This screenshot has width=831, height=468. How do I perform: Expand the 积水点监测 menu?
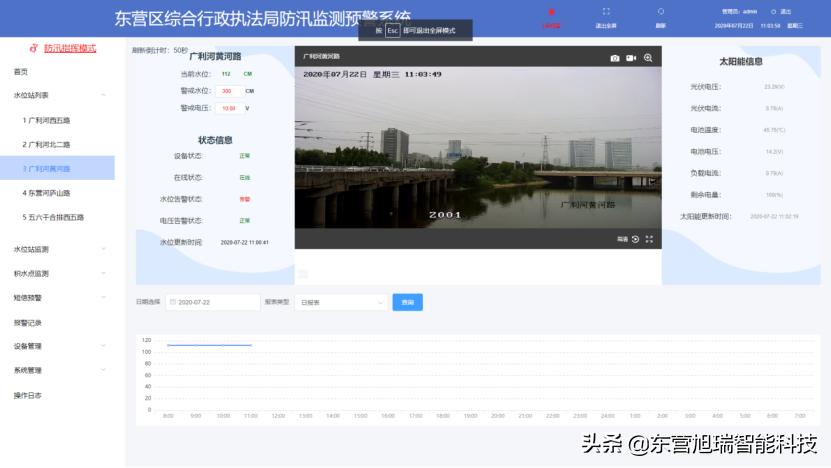(x=57, y=273)
